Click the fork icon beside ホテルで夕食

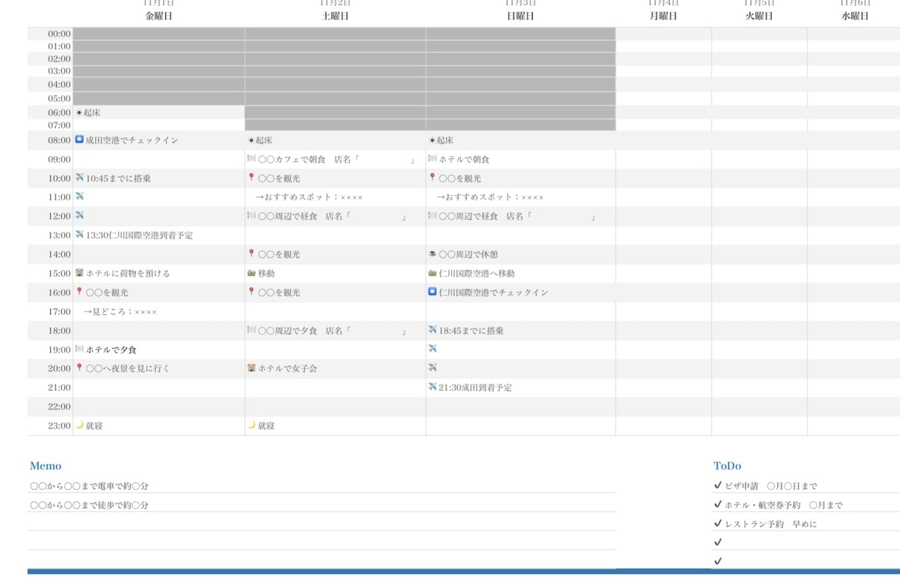(80, 349)
